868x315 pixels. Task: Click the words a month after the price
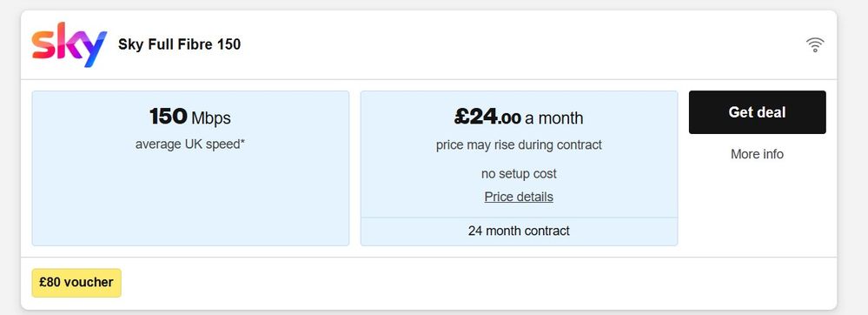pyautogui.click(x=554, y=117)
